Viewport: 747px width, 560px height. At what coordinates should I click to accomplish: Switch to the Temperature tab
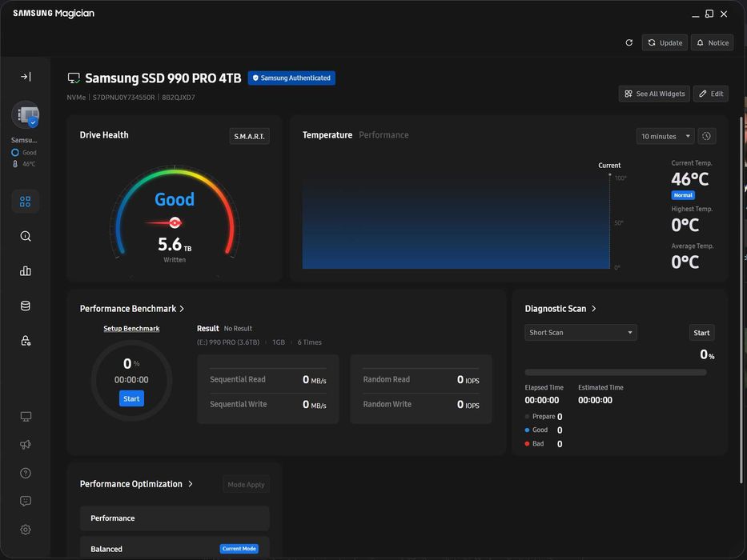pos(327,135)
